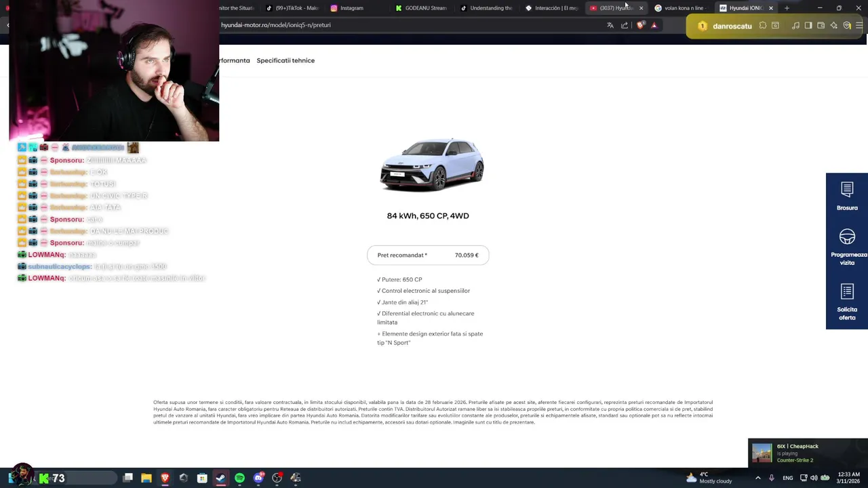The height and width of the screenshot is (488, 868).
Task: Click the address bar URL field
Action: click(407, 25)
